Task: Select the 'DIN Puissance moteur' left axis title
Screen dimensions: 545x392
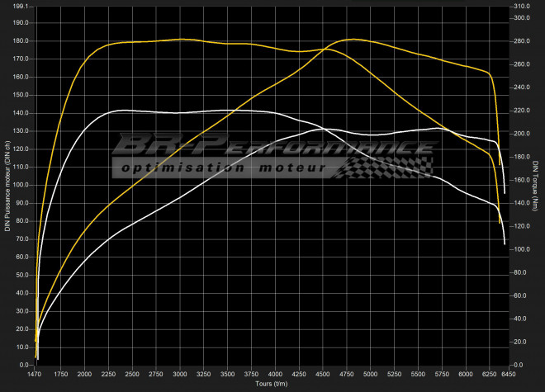Action: click(x=7, y=185)
